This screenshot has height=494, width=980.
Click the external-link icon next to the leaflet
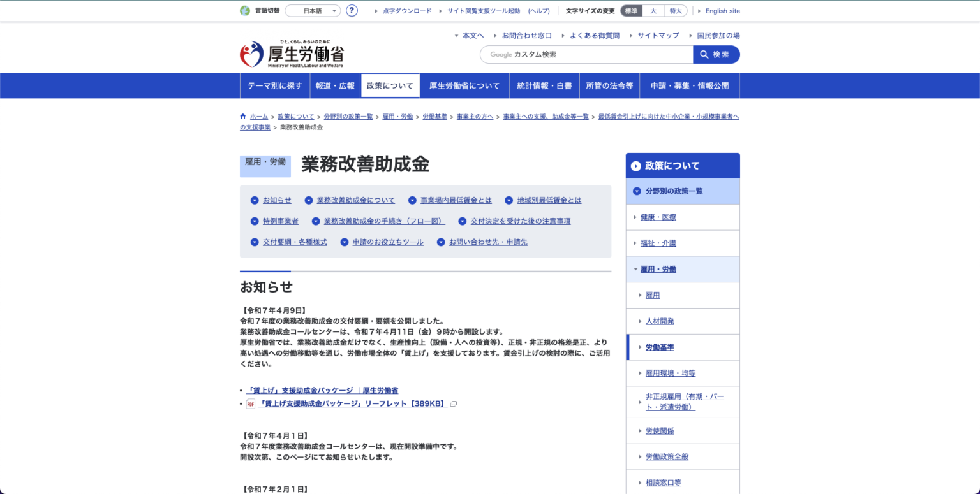pyautogui.click(x=453, y=403)
